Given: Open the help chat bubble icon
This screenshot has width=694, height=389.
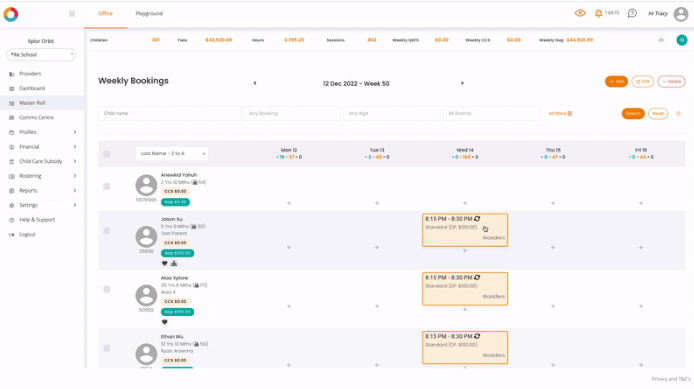Looking at the screenshot, I should pos(632,13).
